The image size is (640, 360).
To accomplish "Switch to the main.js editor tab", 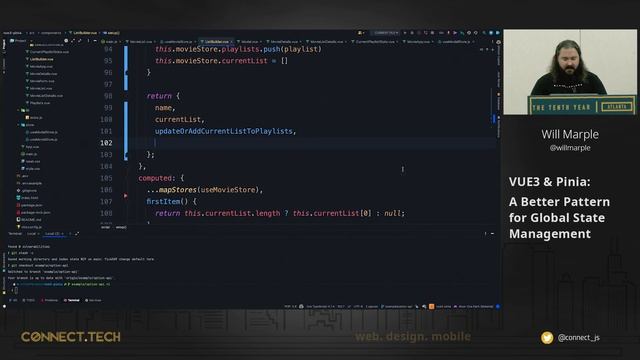I will click(110, 42).
